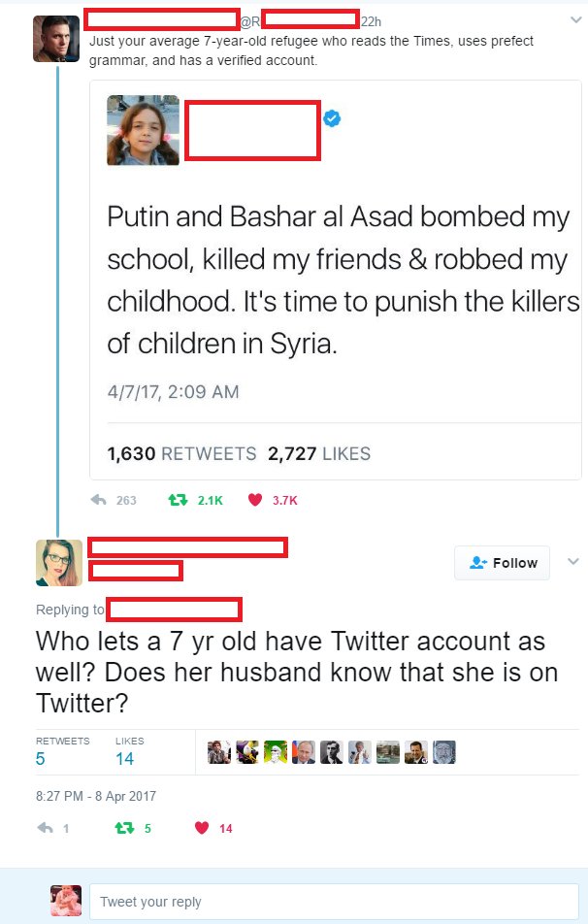Open the 8:27 PM - 8 Apr 2017 timestamp
Viewport: 588px width, 924px height.
point(95,796)
